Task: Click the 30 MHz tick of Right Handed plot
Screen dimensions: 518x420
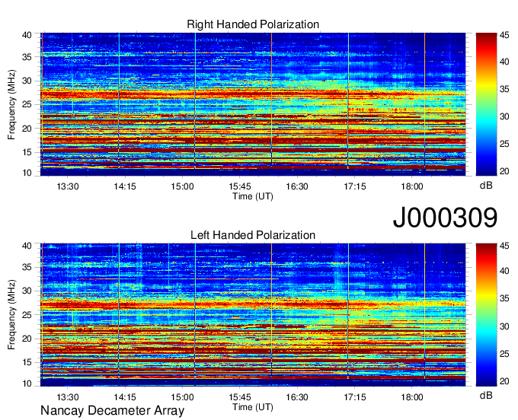Action: coord(27,81)
